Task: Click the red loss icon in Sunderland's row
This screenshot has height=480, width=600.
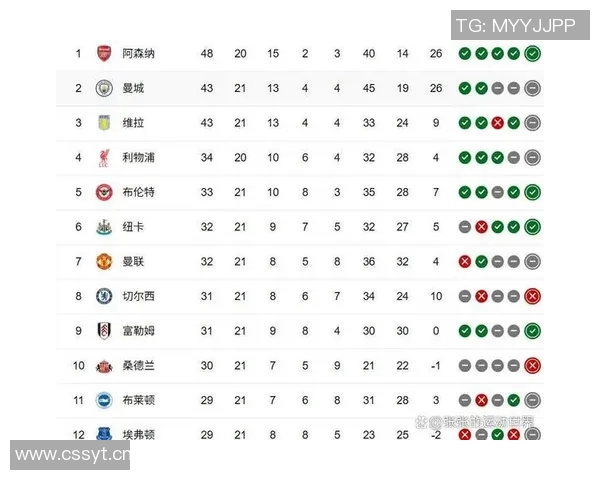Action: click(532, 365)
